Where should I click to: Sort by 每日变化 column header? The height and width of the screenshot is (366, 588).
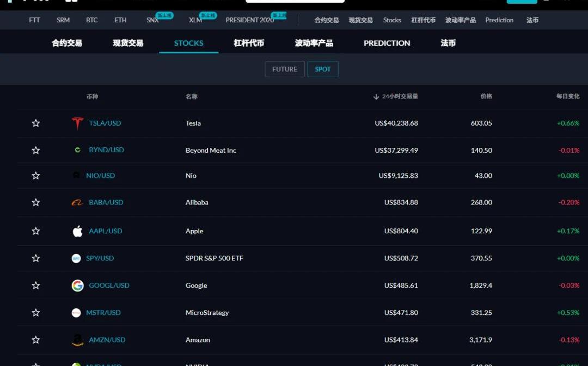click(x=567, y=96)
